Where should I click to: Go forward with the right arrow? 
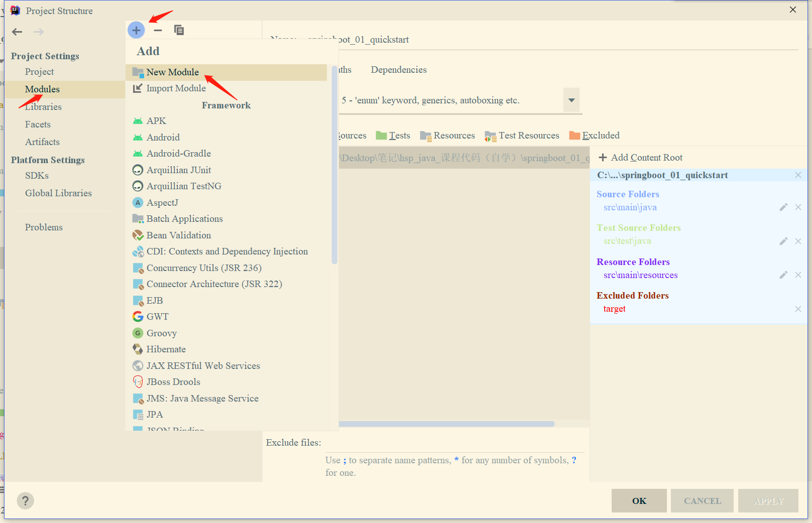point(39,32)
